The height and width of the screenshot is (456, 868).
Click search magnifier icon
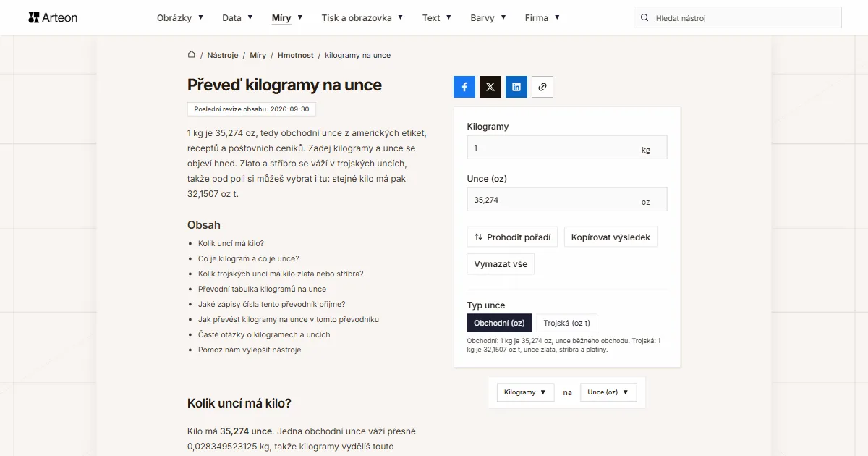click(x=644, y=17)
